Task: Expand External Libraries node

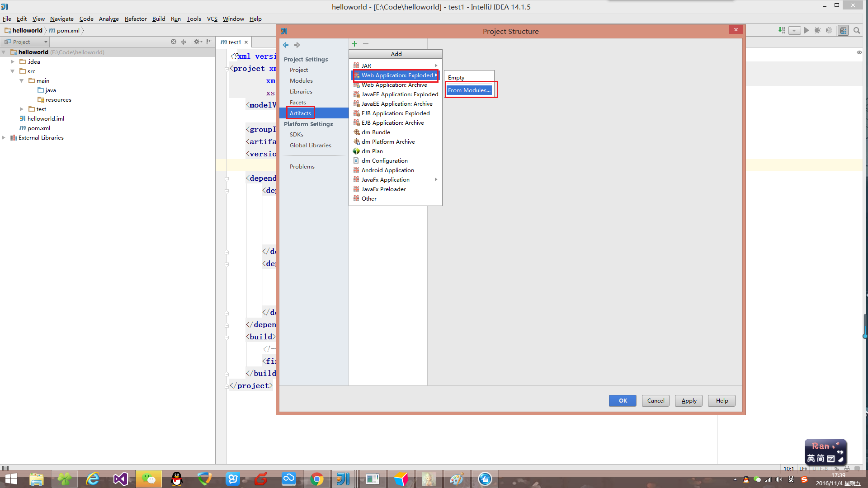Action: click(4, 138)
